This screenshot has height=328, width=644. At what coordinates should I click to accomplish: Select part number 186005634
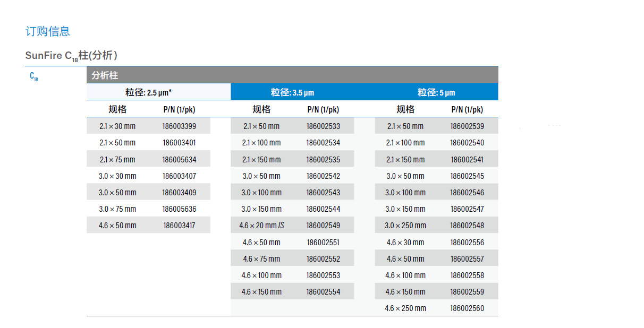click(179, 159)
